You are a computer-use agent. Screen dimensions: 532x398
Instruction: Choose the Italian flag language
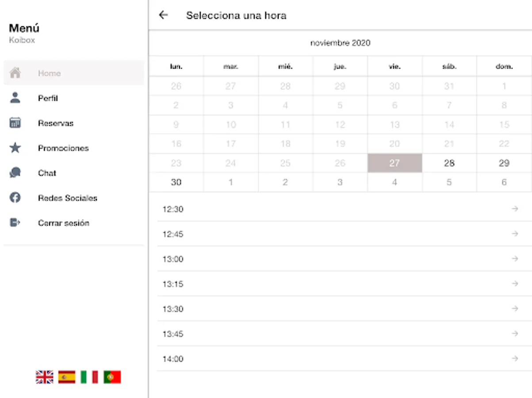click(89, 377)
